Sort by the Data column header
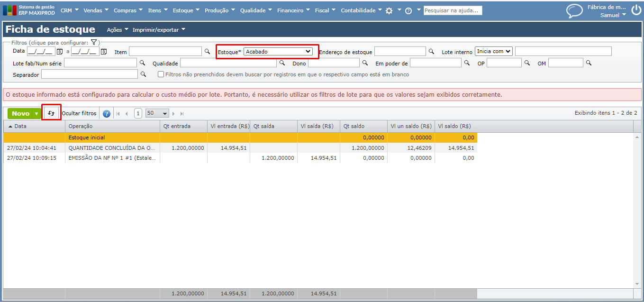Image resolution: width=644 pixels, height=302 pixels. 34,126
